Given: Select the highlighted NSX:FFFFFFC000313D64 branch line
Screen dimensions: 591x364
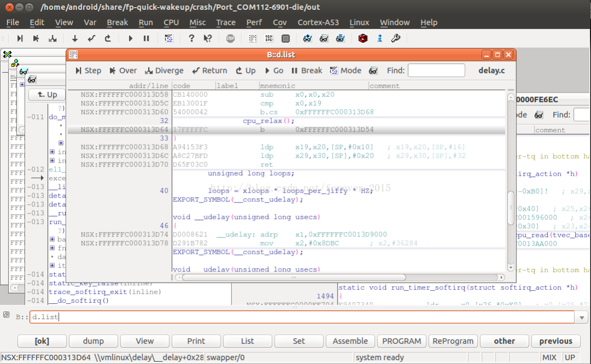Looking at the screenshot, I should coord(286,129).
